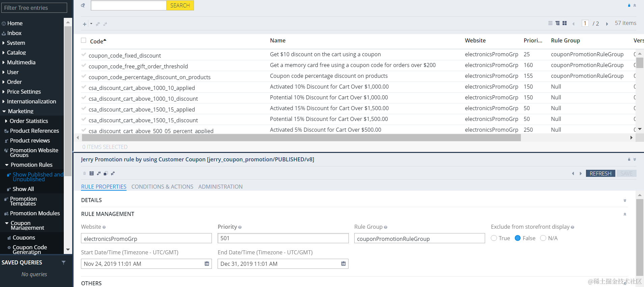
Task: Open Start Date/Time calendar picker
Action: 207,264
